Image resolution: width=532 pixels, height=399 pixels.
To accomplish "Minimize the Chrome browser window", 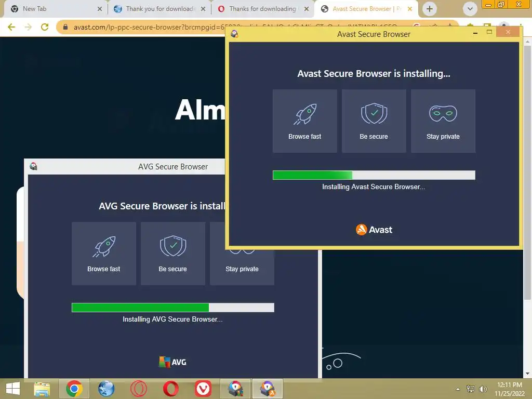I will point(488,4).
